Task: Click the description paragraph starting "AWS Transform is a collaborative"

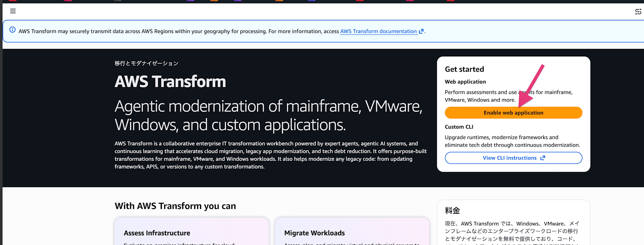Action: (x=270, y=155)
